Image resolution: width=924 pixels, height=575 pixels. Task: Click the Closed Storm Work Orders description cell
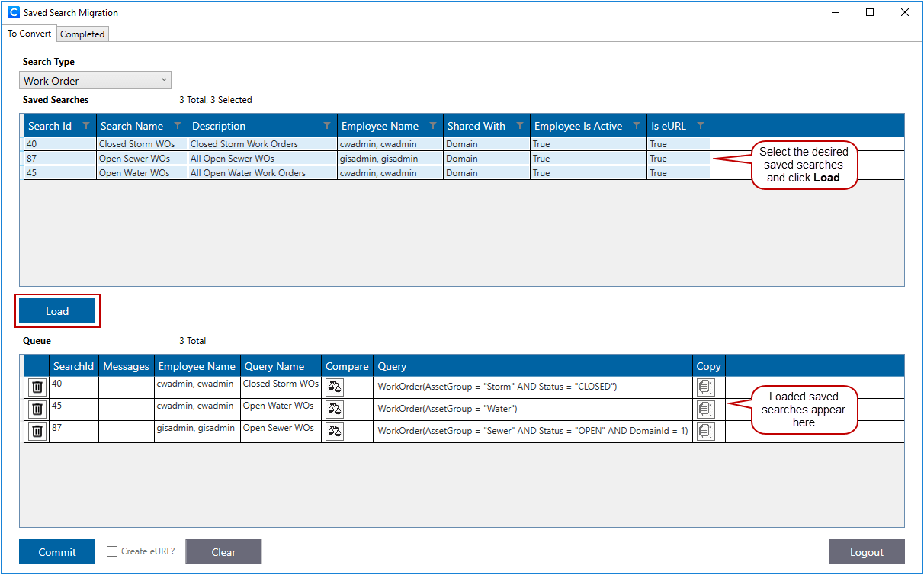(x=262, y=143)
